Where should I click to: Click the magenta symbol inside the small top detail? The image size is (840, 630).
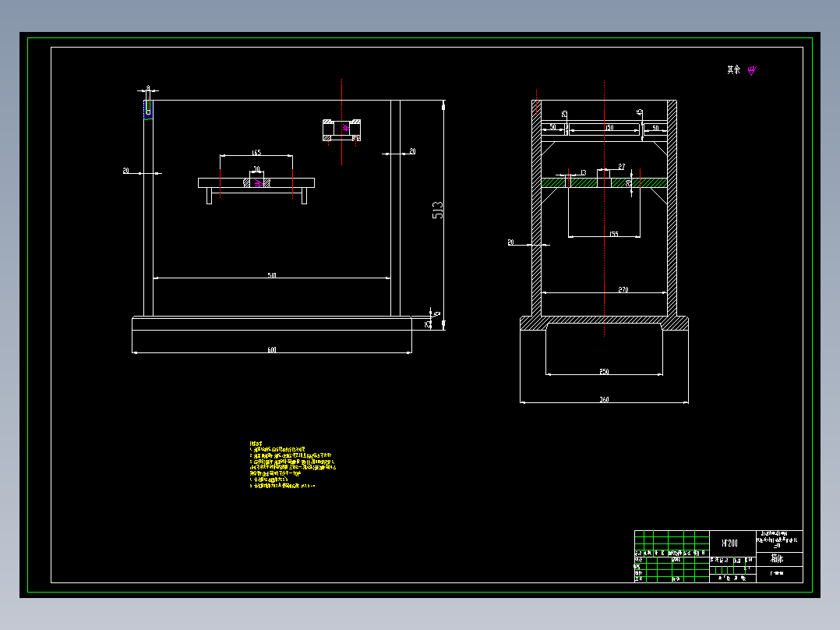tap(344, 127)
